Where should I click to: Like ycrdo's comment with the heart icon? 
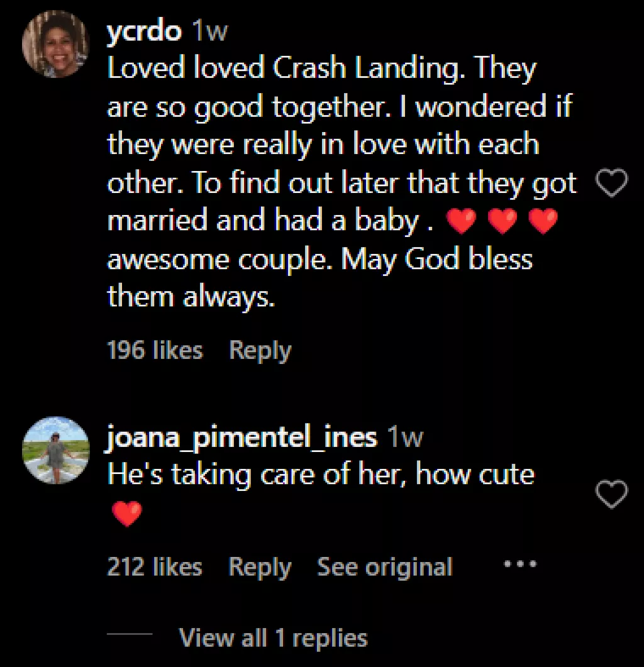(611, 184)
